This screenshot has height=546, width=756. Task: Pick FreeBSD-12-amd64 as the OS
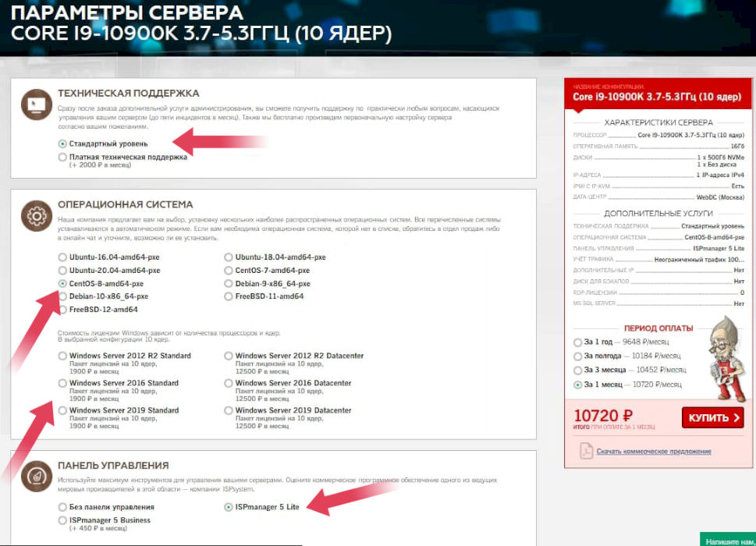pos(62,310)
